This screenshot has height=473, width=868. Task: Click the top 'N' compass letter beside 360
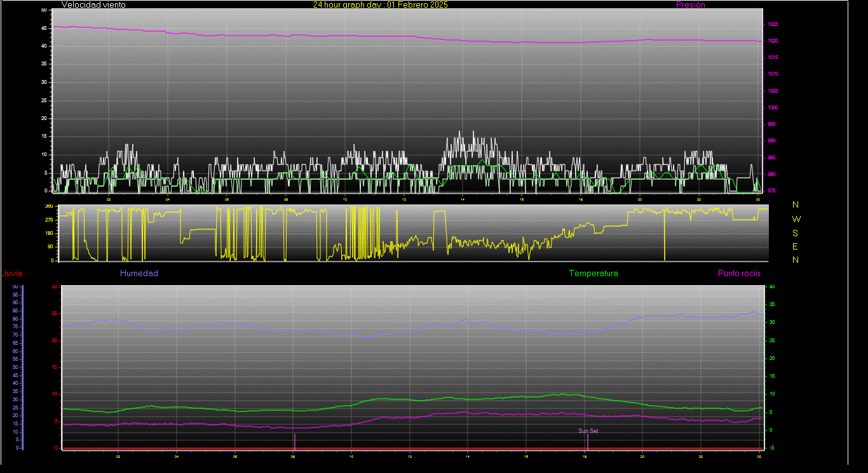click(796, 204)
